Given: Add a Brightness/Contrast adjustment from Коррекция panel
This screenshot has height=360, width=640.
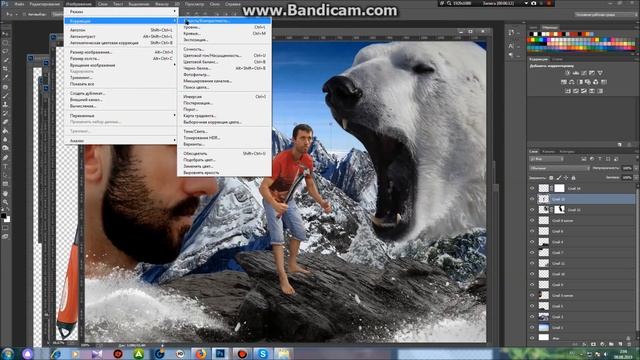Looking at the screenshot, I should click(567, 73).
